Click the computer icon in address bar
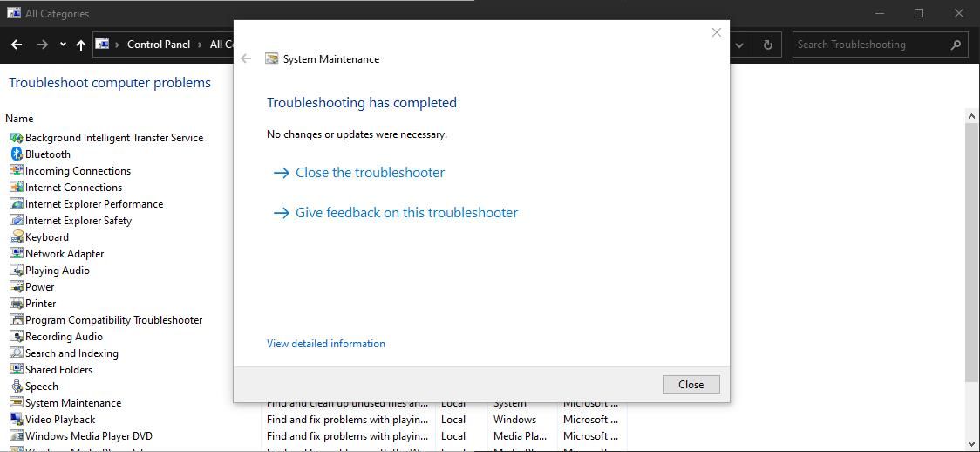The width and height of the screenshot is (980, 452). tap(102, 44)
